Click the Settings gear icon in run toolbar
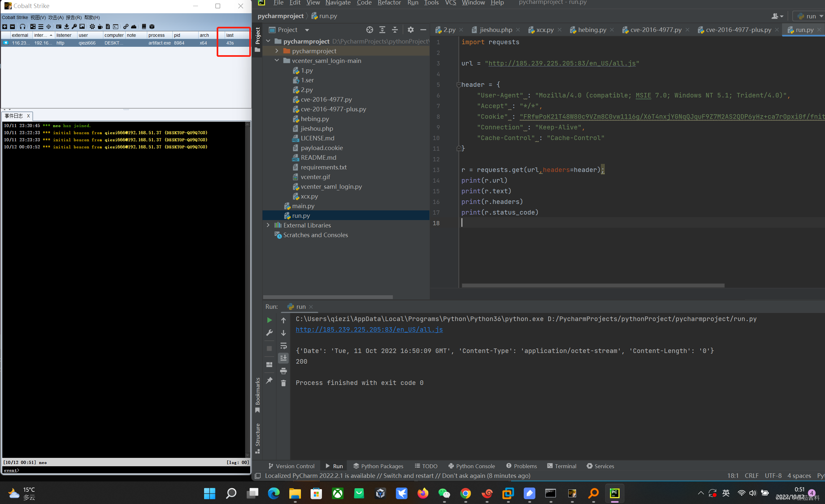 click(x=269, y=332)
